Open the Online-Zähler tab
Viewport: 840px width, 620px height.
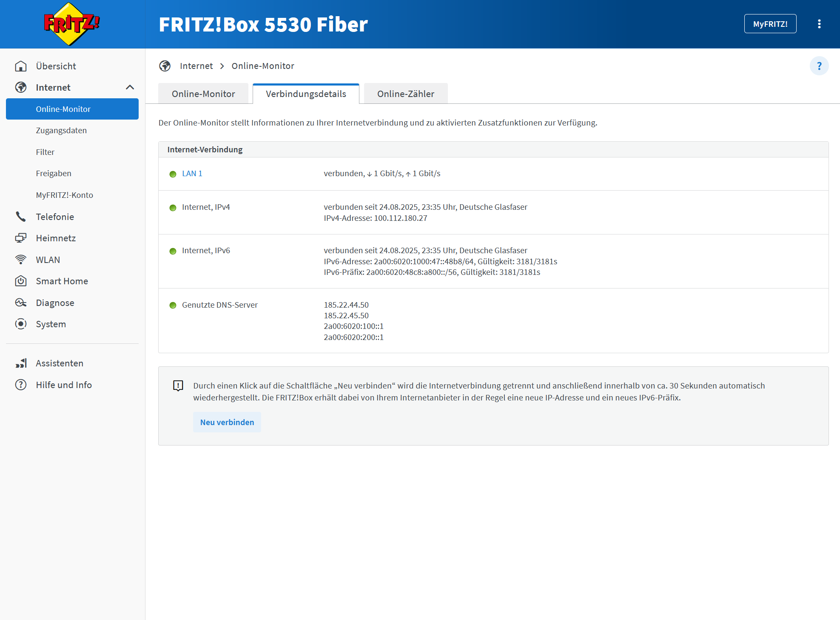406,94
